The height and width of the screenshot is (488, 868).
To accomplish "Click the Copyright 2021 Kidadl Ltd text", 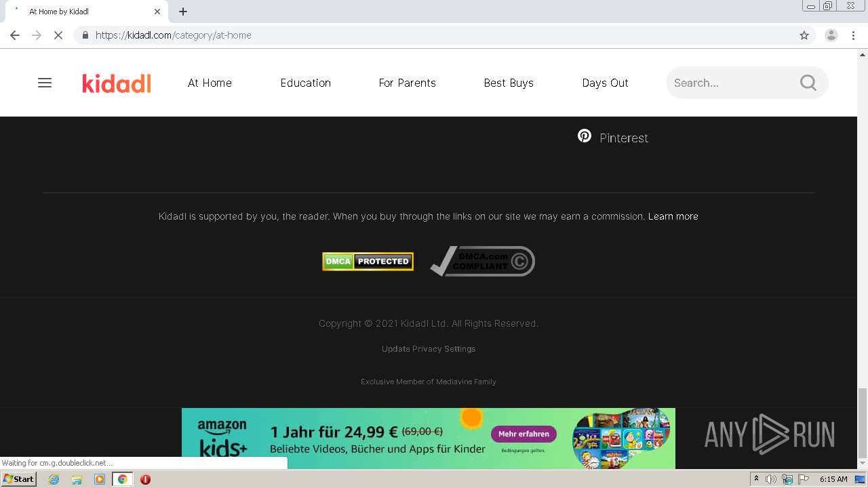I will [x=429, y=323].
